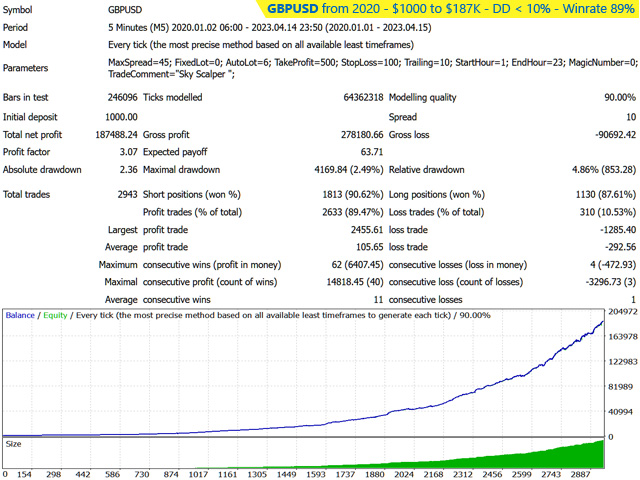Click the x-axis tick label 2887
Screen dimensions: 640x480
coord(580,475)
